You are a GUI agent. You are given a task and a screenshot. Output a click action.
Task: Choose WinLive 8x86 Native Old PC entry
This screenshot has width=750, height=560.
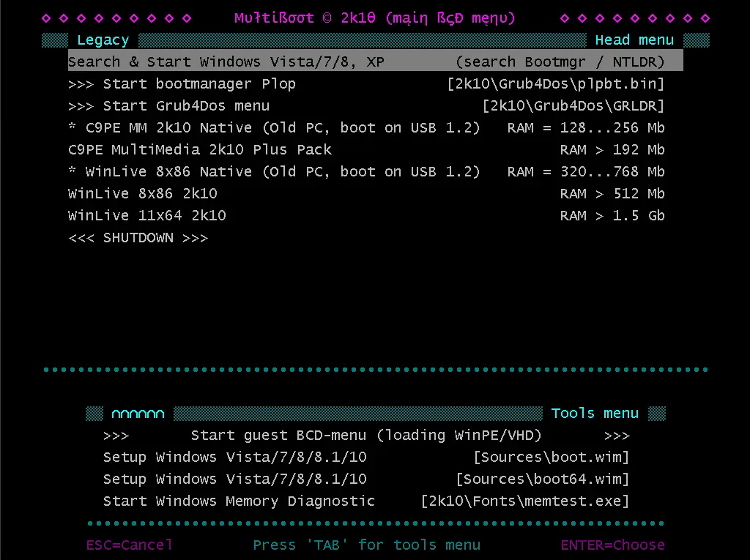(x=366, y=172)
